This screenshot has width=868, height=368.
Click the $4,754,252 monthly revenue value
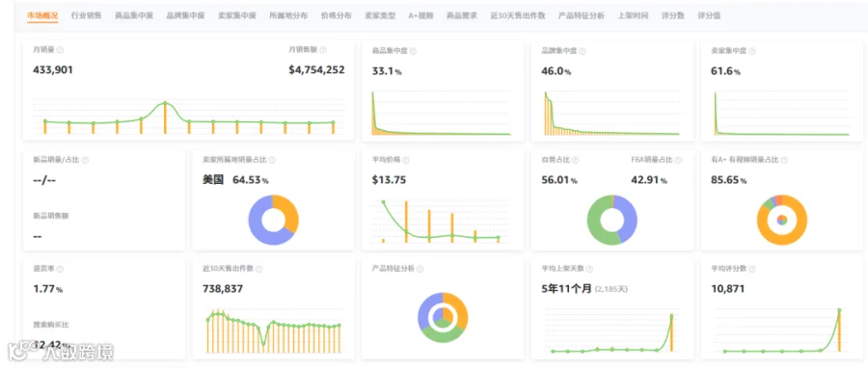click(x=316, y=70)
